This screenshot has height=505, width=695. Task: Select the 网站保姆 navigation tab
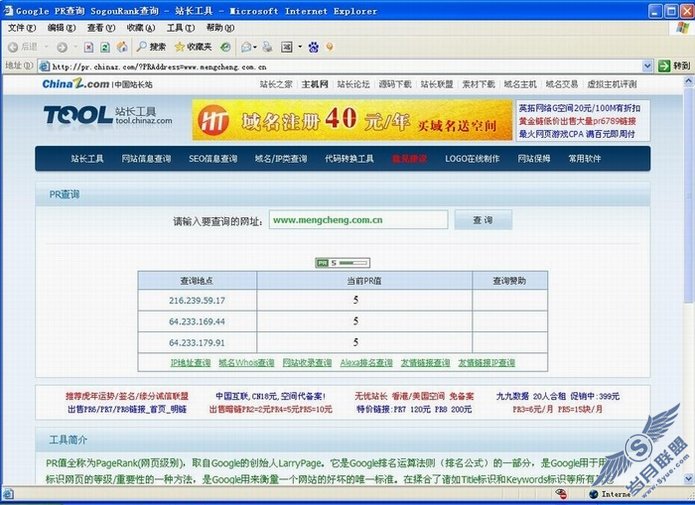(x=534, y=158)
